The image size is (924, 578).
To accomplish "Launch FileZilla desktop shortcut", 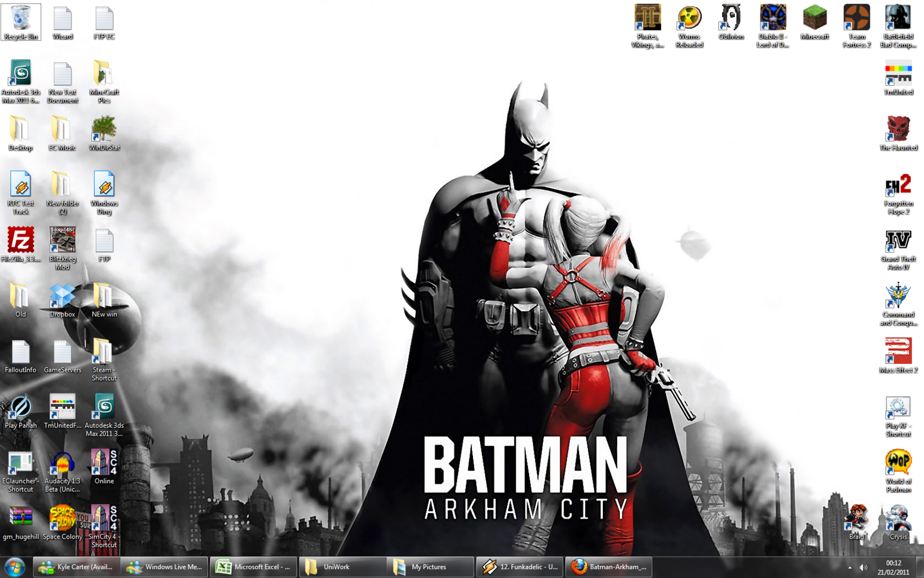I will click(x=21, y=244).
